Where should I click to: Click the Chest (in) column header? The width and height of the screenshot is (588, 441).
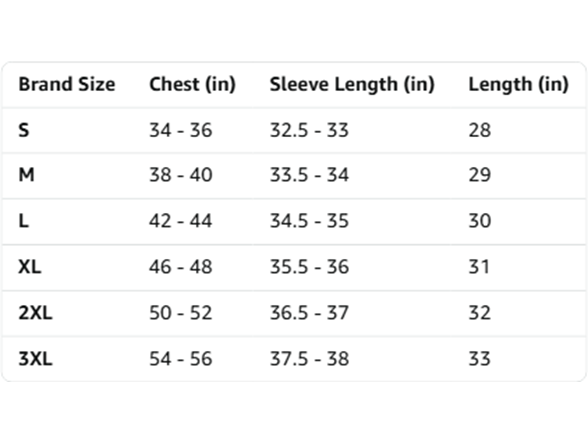192,84
